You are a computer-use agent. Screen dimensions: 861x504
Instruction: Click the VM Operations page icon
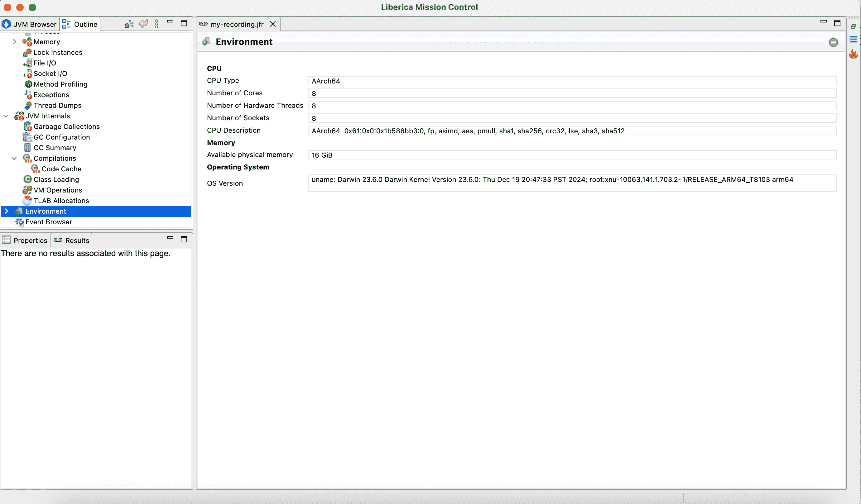click(27, 190)
